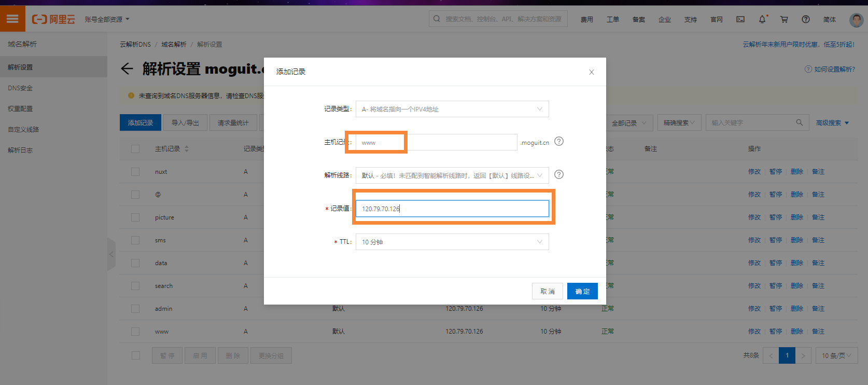This screenshot has width=868, height=385.
Task: Click the 添加记录 button
Action: pos(141,123)
